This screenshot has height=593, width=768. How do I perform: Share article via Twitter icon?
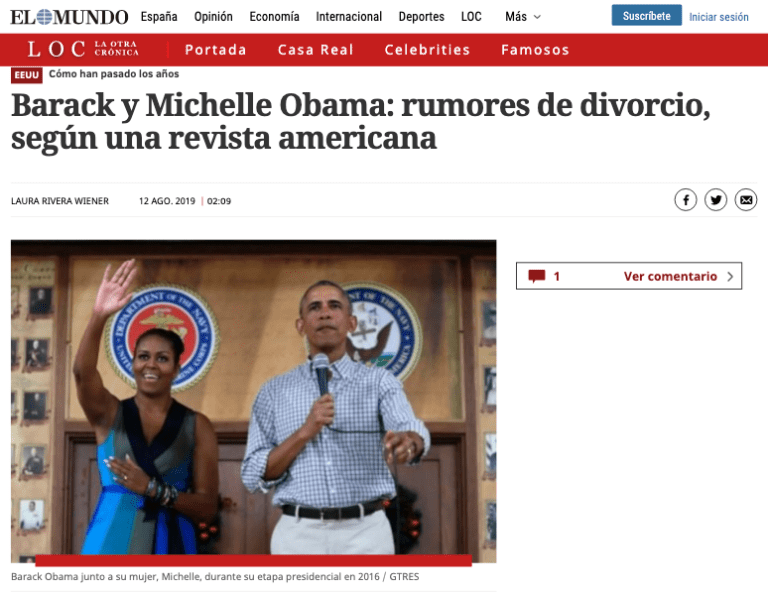pyautogui.click(x=716, y=200)
